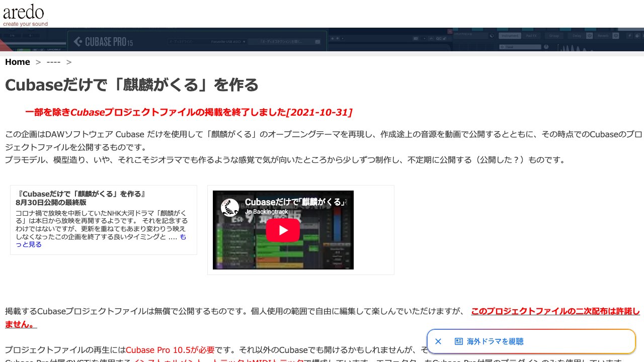Click the page heading Cubaseだけで「麒麟がくる」を作る

coord(132,85)
